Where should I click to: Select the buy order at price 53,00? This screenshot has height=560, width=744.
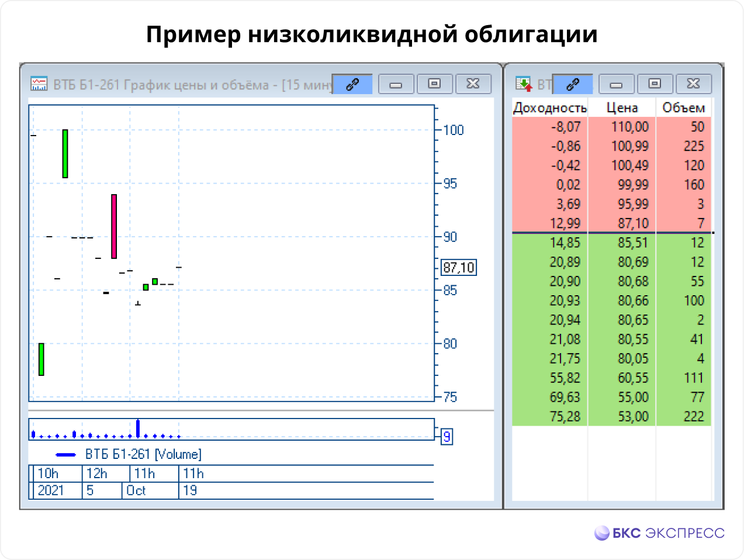pyautogui.click(x=611, y=416)
